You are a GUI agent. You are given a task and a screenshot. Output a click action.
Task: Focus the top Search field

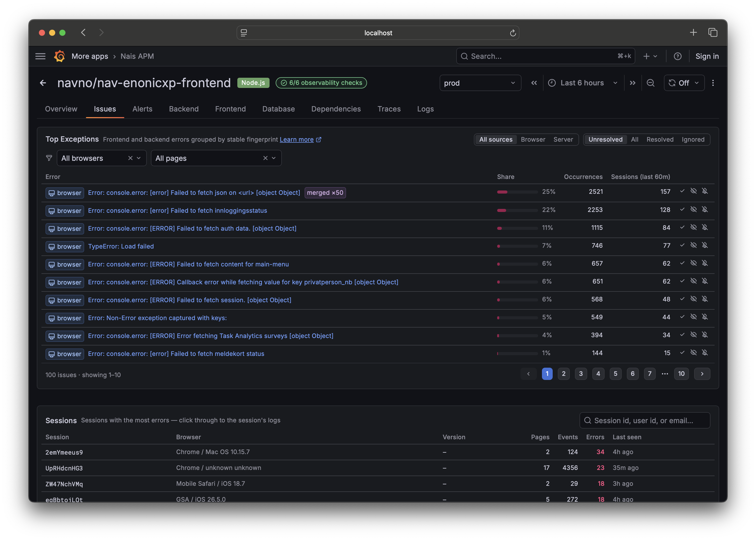click(x=546, y=56)
